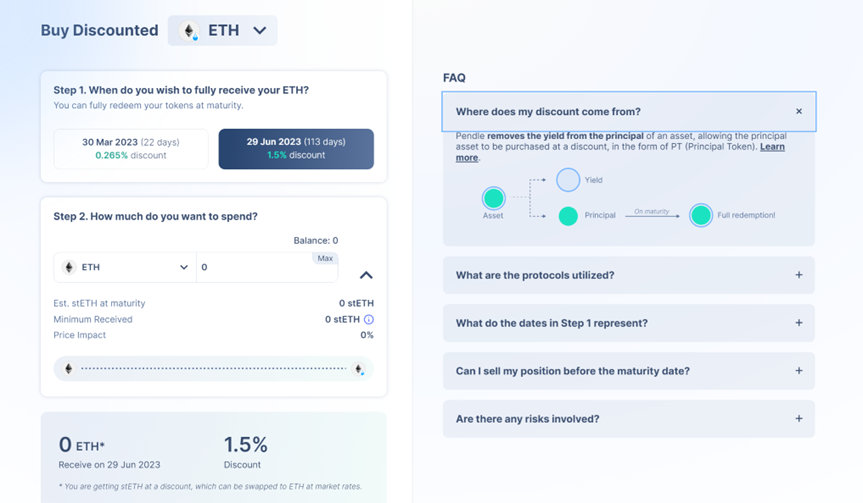Viewport: 863px width, 503px height.
Task: Select the 30 Mar 2023 maturity option
Action: click(131, 149)
